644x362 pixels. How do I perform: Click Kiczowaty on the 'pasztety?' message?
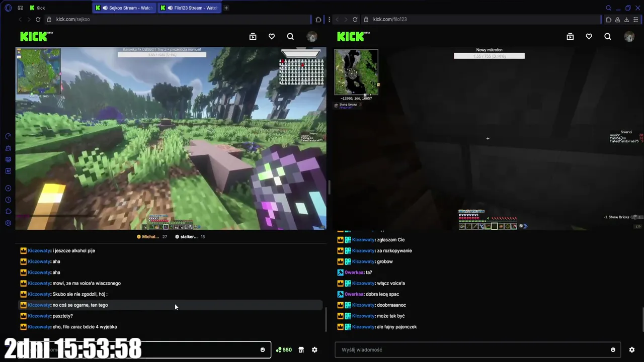(x=39, y=316)
